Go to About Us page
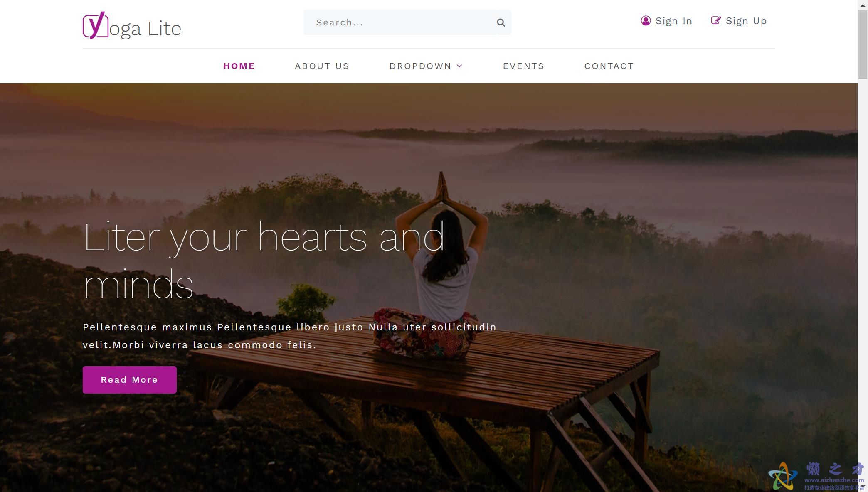This screenshot has width=868, height=492. pos(322,66)
